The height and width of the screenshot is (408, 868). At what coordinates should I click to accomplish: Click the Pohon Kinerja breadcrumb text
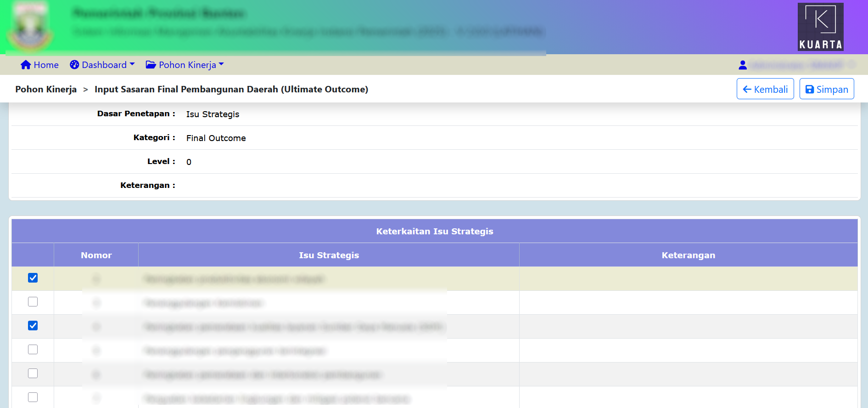pyautogui.click(x=46, y=89)
